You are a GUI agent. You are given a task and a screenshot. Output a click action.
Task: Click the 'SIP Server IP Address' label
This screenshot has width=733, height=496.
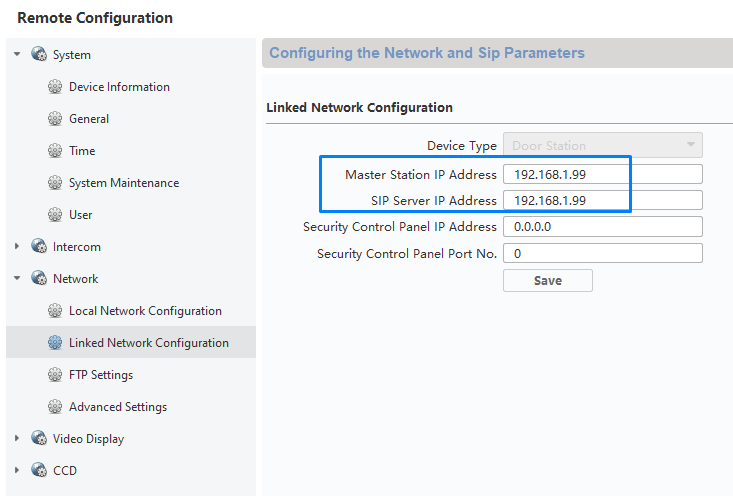tap(434, 201)
